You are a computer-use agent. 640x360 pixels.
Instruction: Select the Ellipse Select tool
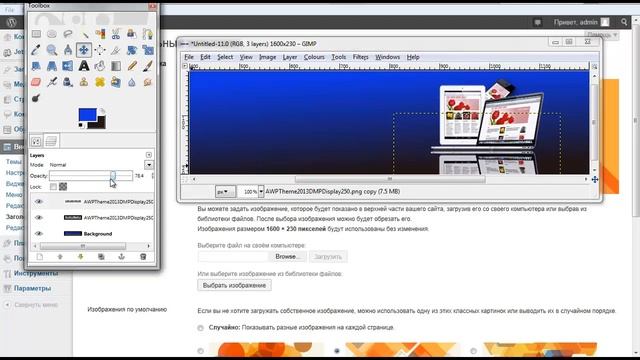pyautogui.click(x=52, y=34)
